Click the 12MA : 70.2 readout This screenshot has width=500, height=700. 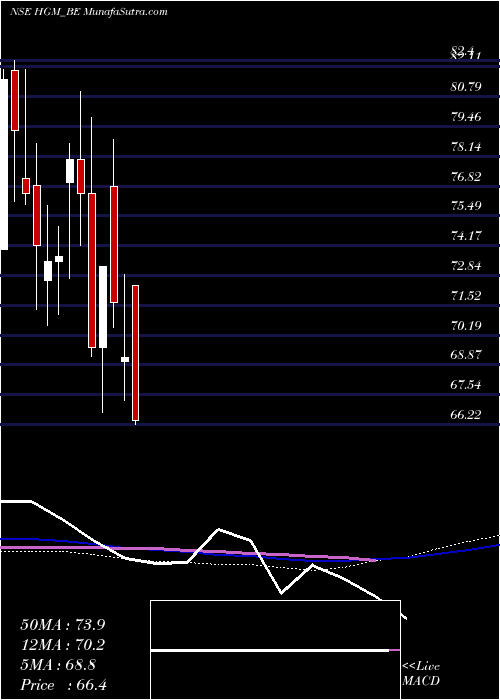click(63, 645)
